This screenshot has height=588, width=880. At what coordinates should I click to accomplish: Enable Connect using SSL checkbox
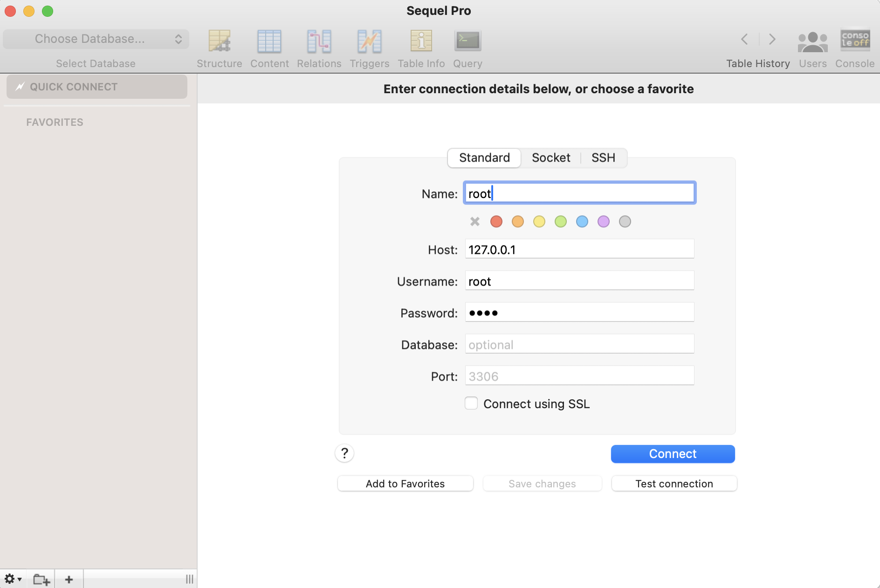[471, 403]
